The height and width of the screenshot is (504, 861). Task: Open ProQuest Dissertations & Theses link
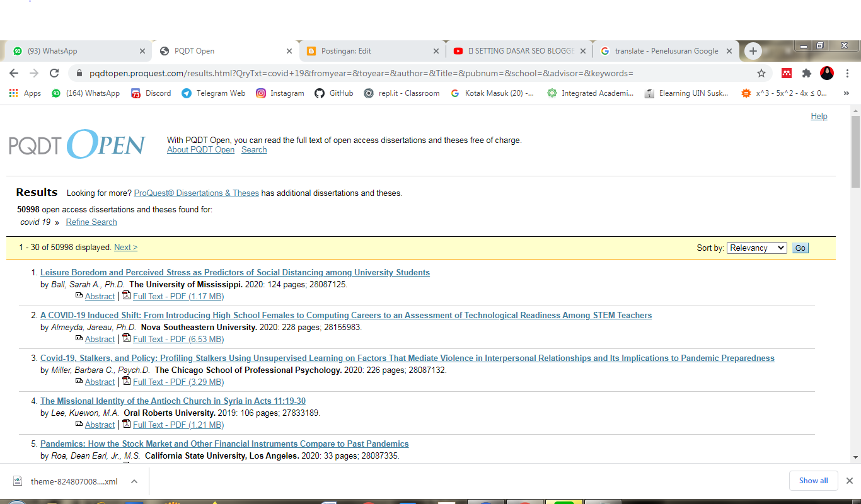pyautogui.click(x=197, y=193)
